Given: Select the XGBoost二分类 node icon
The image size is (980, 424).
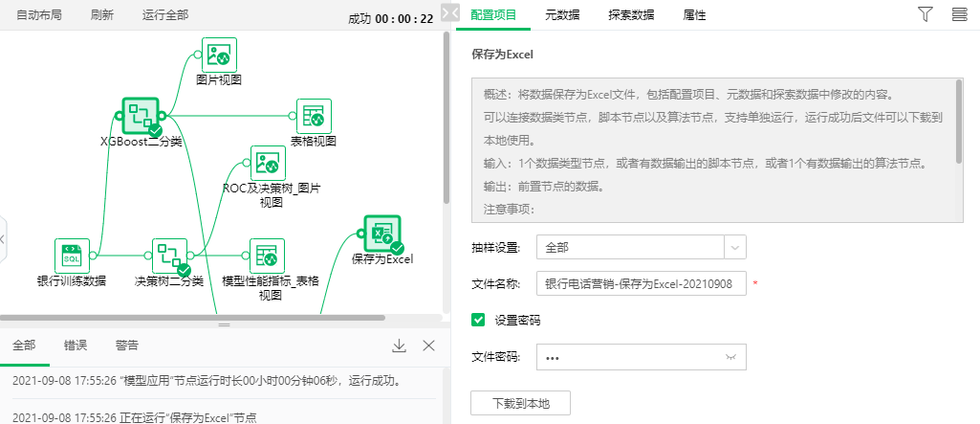Looking at the screenshot, I should [141, 116].
